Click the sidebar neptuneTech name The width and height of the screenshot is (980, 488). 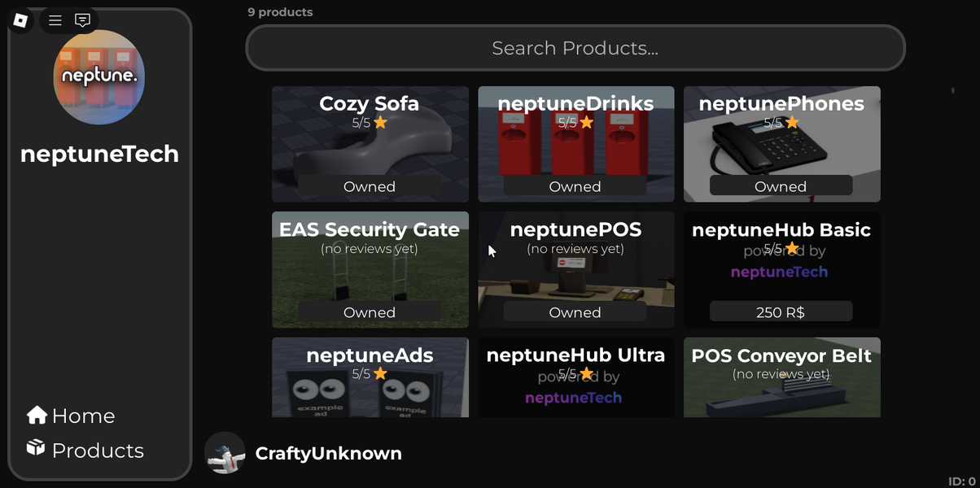[99, 154]
